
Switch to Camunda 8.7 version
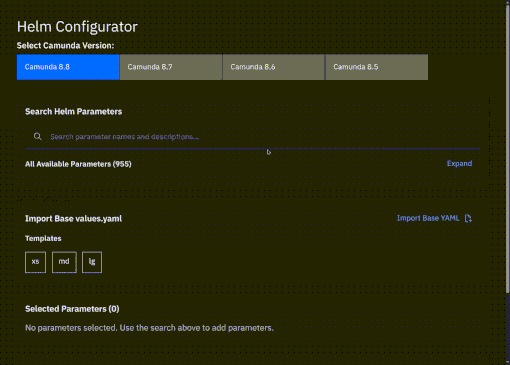pyautogui.click(x=171, y=67)
